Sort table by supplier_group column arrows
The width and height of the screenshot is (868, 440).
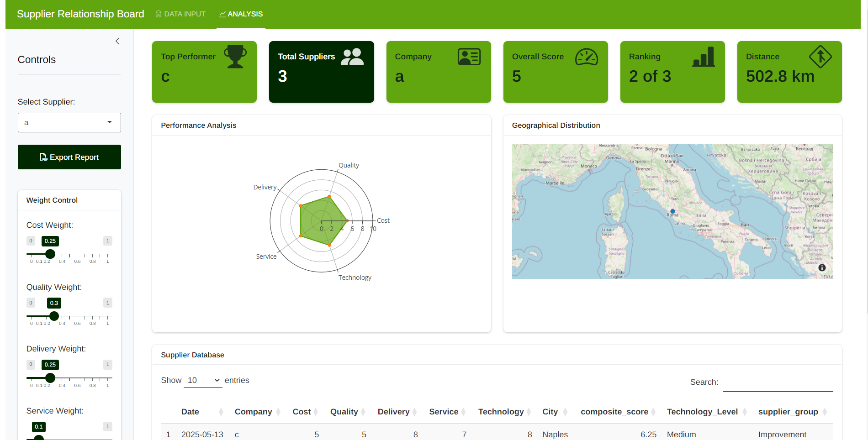tap(825, 412)
